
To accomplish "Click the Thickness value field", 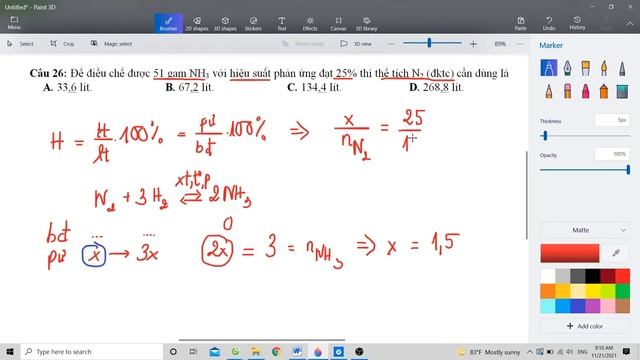I will click(612, 120).
